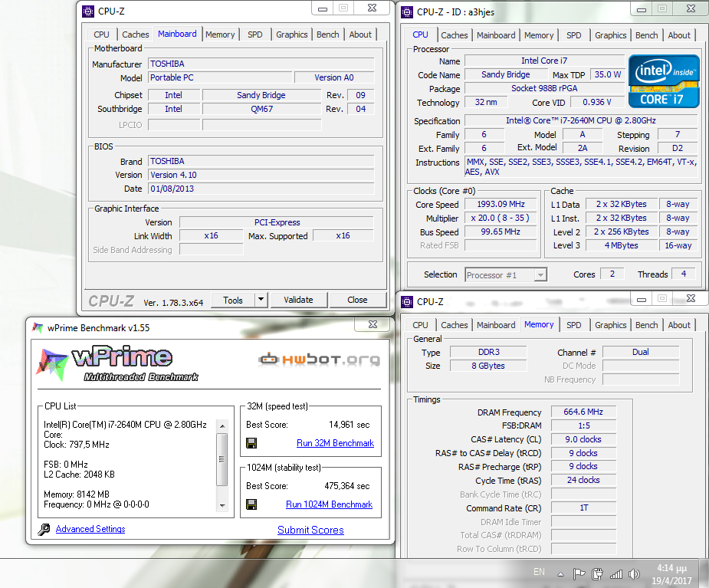Expand the Tools button dropdown arrow

tap(261, 300)
